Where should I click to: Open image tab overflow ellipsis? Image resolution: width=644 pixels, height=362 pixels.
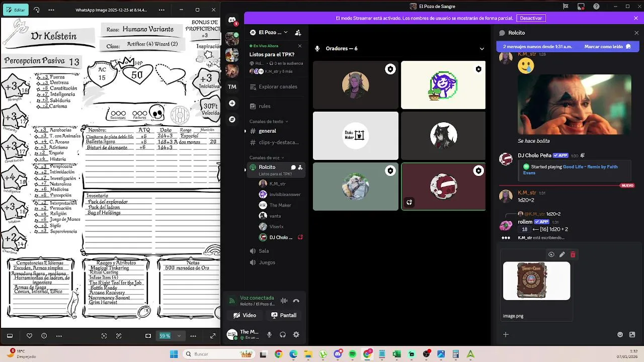[x=161, y=10]
